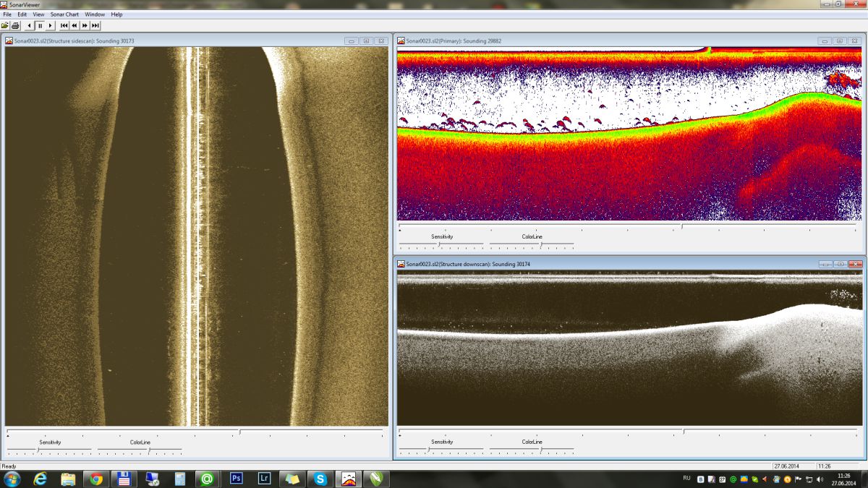Screen dimensions: 868x488
Task: Click the fast rewind toolbar button
Action: 74,25
